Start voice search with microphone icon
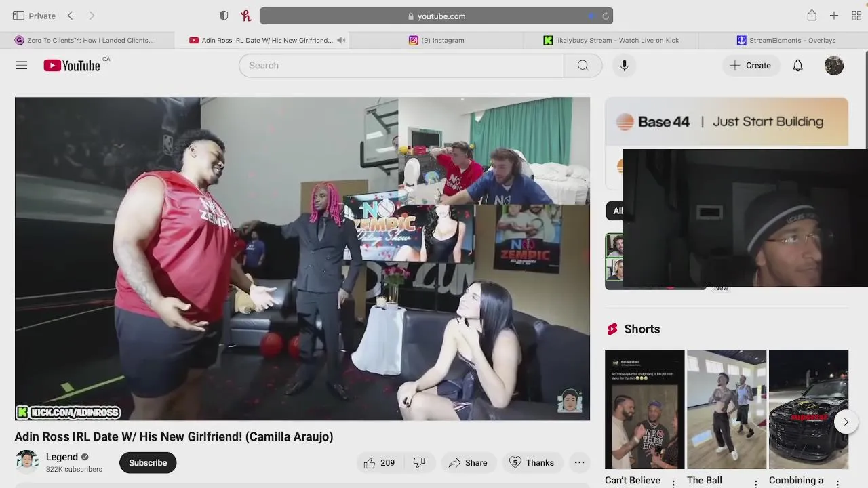The height and width of the screenshot is (488, 868). 624,65
